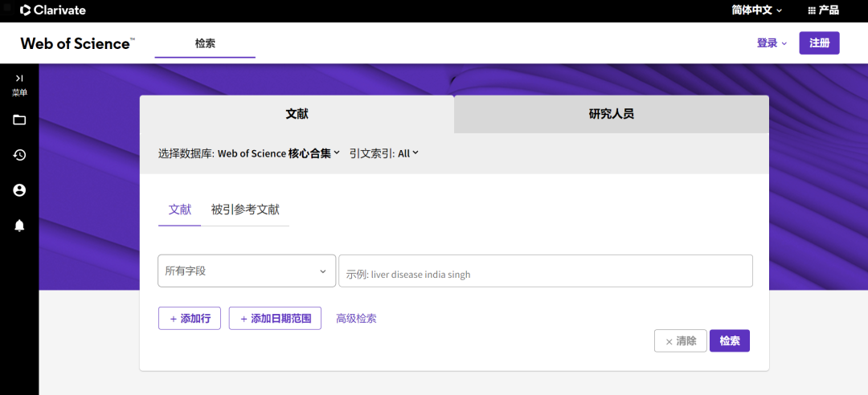The height and width of the screenshot is (395, 868).
Task: Click the 注册 register button
Action: tap(819, 43)
